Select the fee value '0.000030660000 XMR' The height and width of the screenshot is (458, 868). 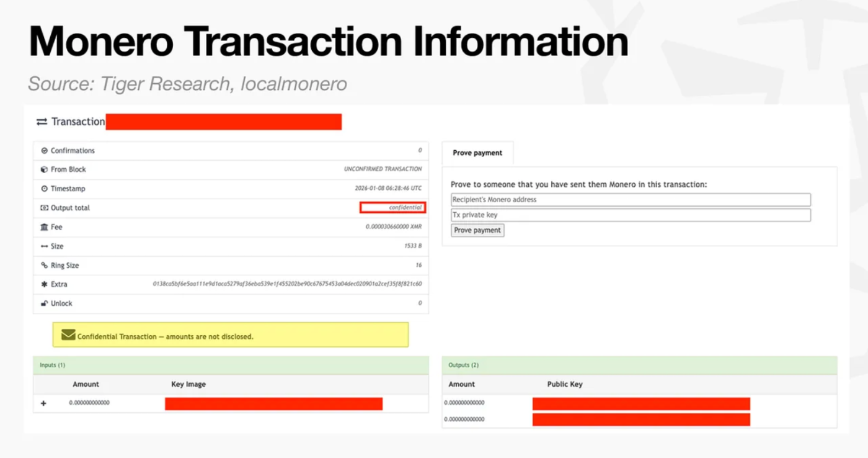[394, 227]
